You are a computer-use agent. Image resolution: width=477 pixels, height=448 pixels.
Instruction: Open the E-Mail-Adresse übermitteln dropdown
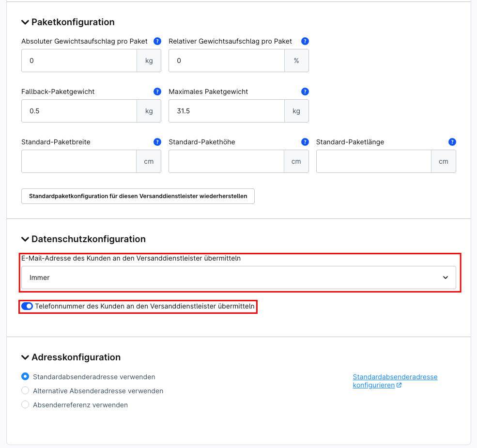(x=238, y=277)
